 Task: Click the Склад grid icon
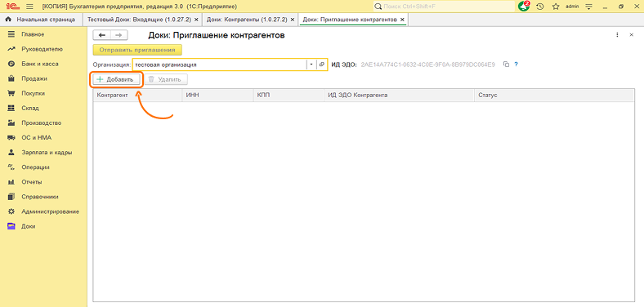tap(11, 108)
